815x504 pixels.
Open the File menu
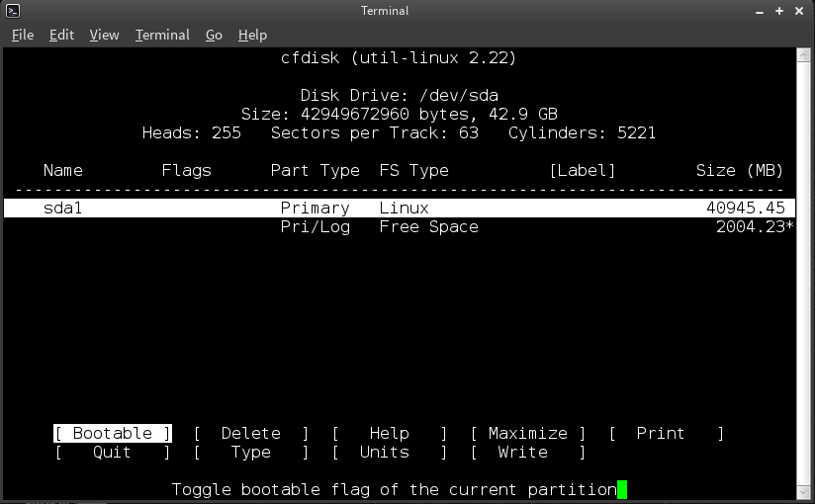click(x=23, y=35)
